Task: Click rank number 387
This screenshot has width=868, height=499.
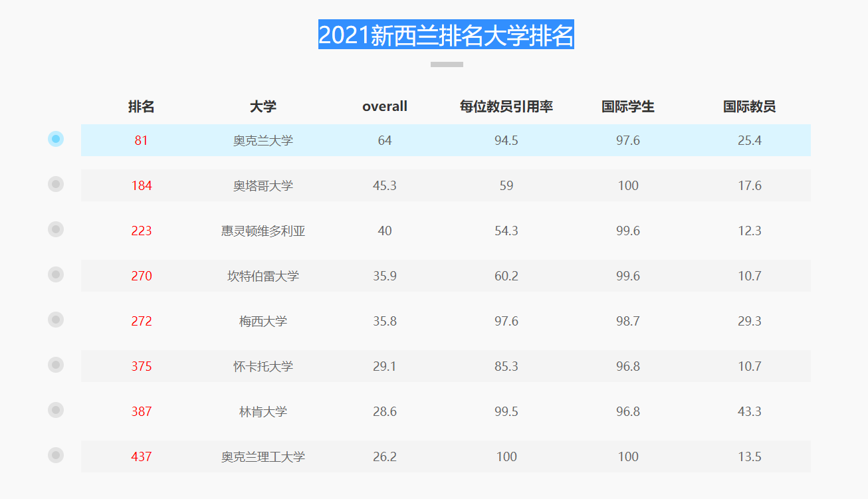Action: click(x=142, y=411)
